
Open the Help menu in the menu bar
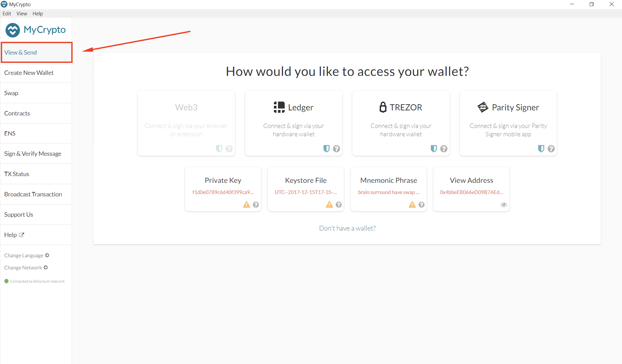tap(38, 14)
